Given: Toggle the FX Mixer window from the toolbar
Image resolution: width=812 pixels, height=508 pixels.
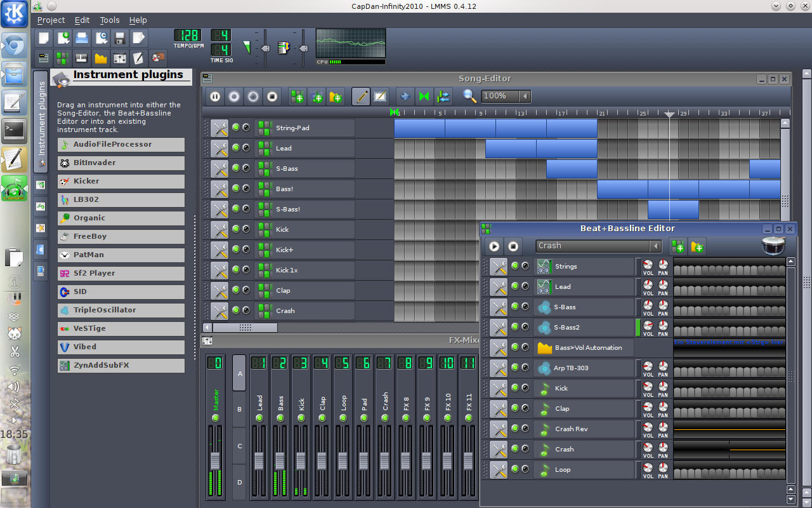Looking at the screenshot, I should (120, 58).
